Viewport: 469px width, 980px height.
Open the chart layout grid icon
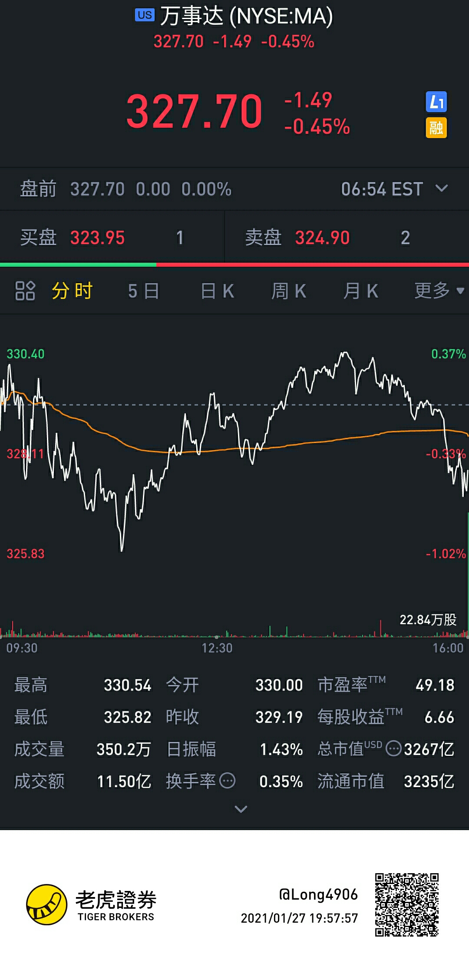click(x=25, y=291)
